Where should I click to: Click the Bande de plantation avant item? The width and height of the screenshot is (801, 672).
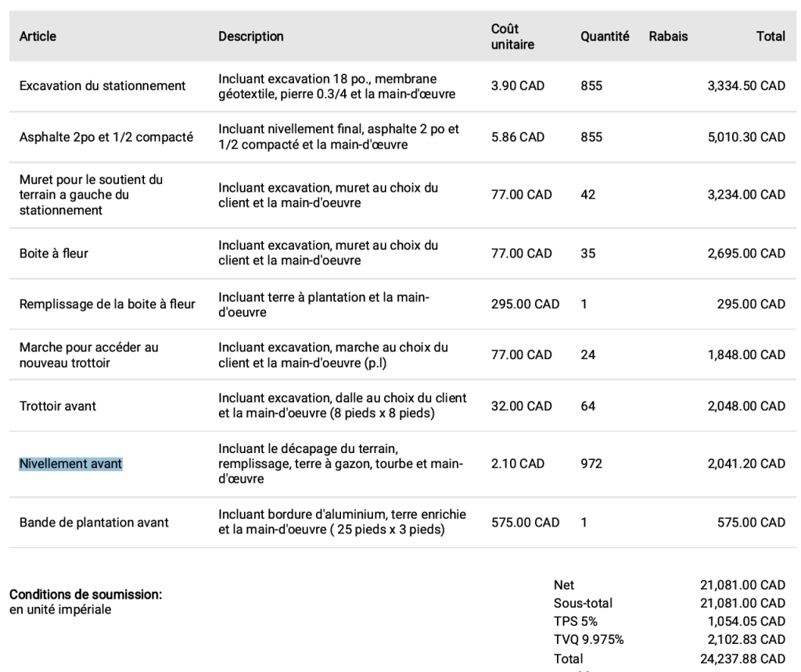click(94, 522)
